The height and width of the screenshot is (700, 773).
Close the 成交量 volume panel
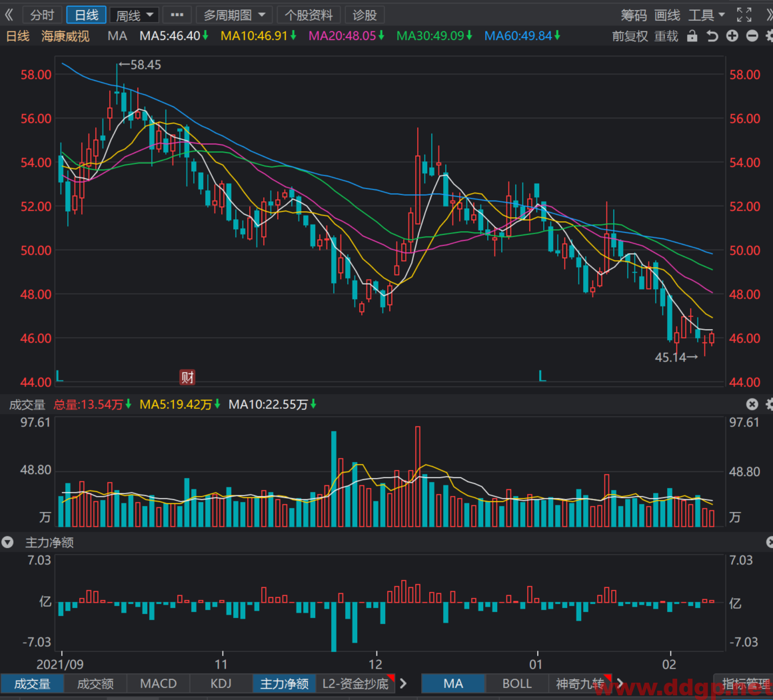coord(752,404)
